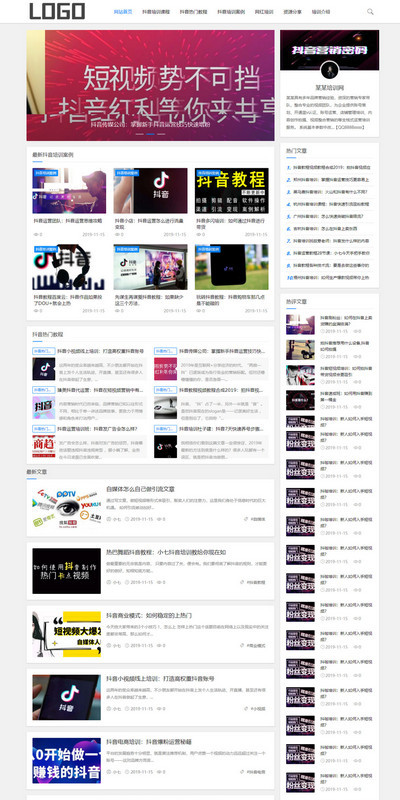Click the tag icon beside #商业模式

243,645
